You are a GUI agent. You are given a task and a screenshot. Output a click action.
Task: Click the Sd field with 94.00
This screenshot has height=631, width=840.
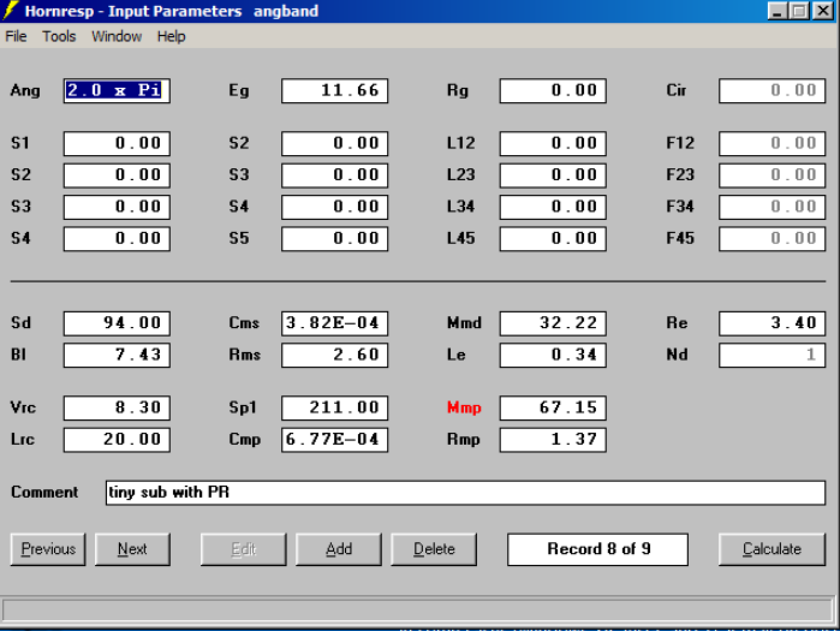(x=117, y=323)
